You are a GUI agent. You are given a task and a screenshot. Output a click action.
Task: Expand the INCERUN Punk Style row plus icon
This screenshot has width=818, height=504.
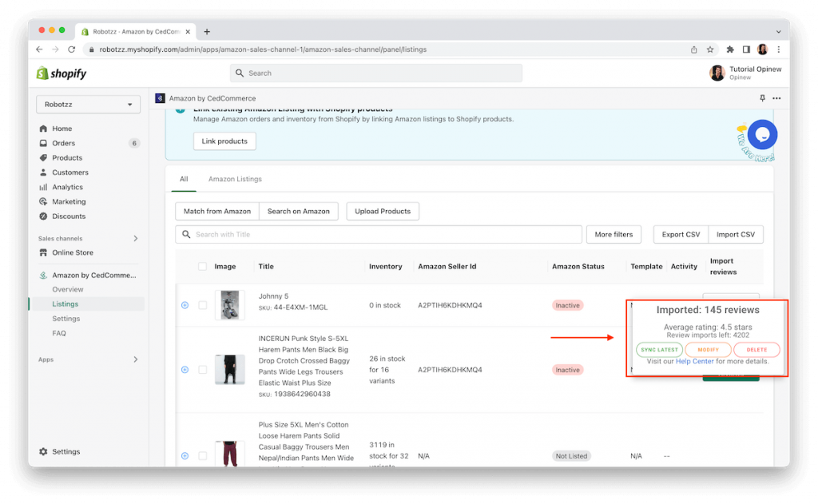pos(185,370)
